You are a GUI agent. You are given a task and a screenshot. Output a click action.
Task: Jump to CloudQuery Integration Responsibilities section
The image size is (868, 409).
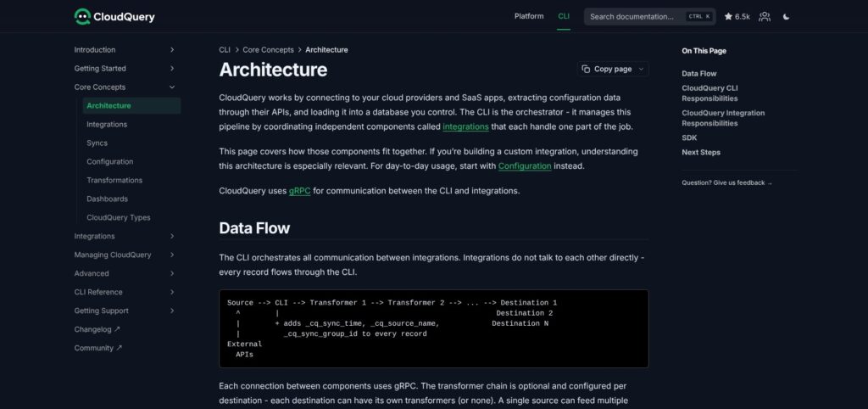(723, 118)
